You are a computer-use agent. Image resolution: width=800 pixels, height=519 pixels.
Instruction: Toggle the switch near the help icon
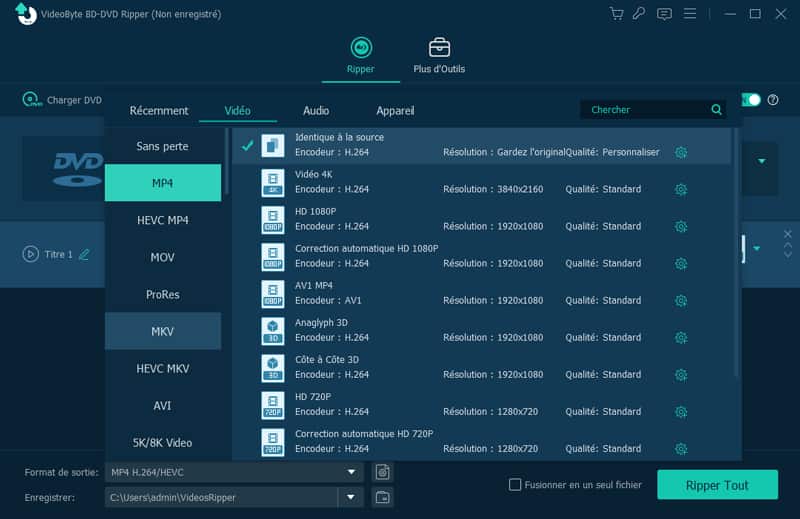tap(751, 100)
